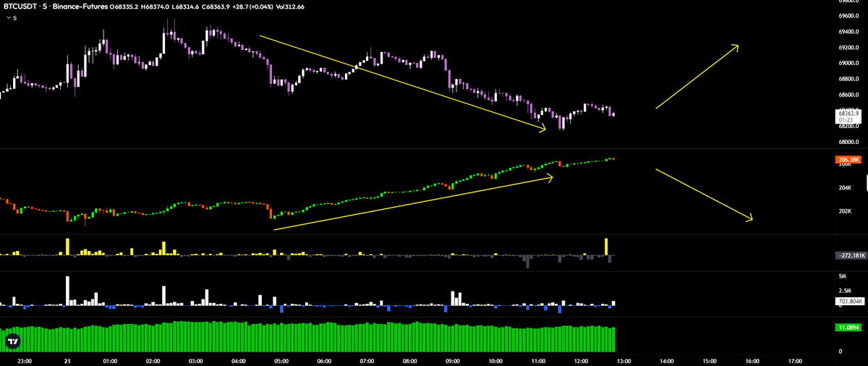Click the date label 21 on time axis

point(67,359)
